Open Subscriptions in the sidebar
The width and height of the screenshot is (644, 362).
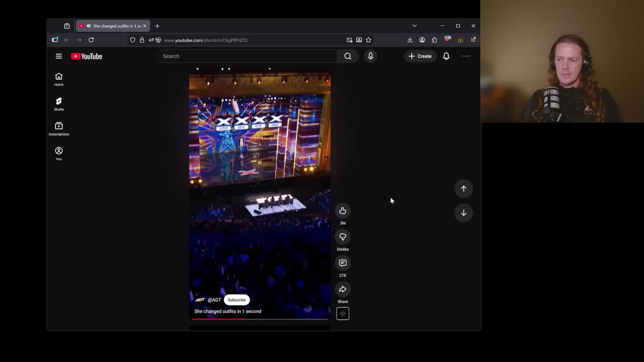pos(59,129)
